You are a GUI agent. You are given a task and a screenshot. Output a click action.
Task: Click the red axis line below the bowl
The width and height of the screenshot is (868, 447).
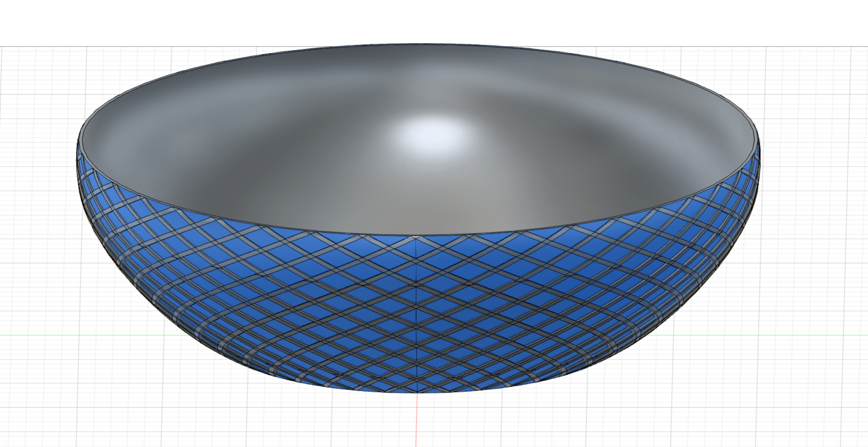[x=417, y=420]
